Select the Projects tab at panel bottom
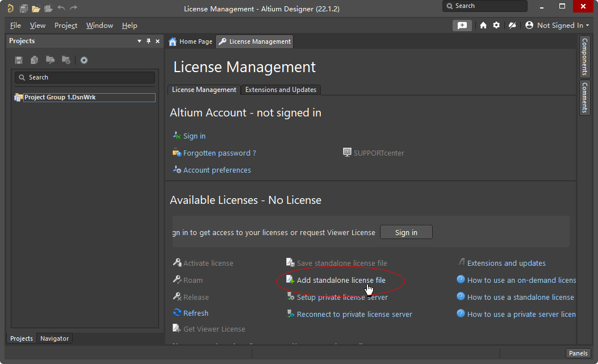 [x=22, y=338]
